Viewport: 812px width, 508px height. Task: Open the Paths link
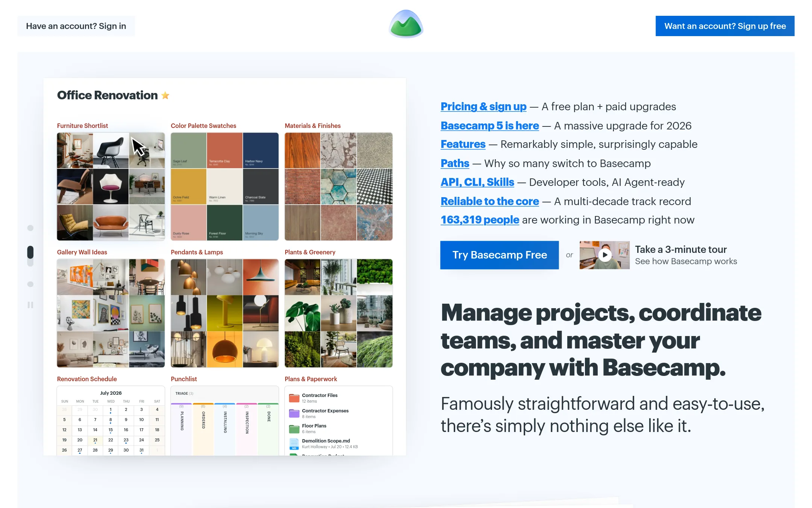[x=455, y=163]
